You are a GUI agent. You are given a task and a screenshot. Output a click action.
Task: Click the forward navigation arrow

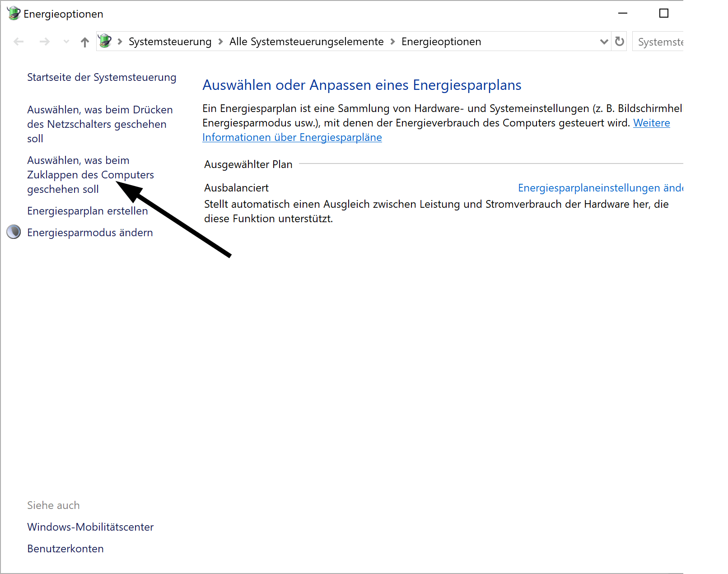(x=45, y=41)
